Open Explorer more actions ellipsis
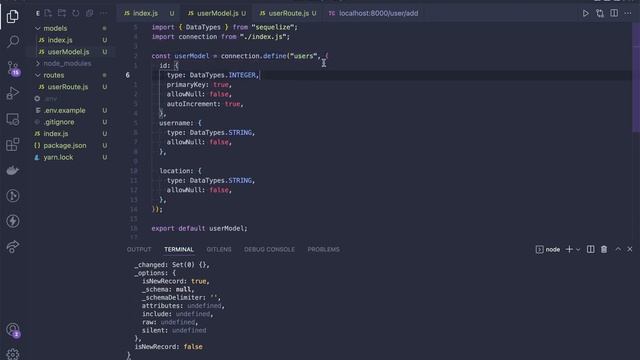The image size is (640, 360). click(x=103, y=13)
